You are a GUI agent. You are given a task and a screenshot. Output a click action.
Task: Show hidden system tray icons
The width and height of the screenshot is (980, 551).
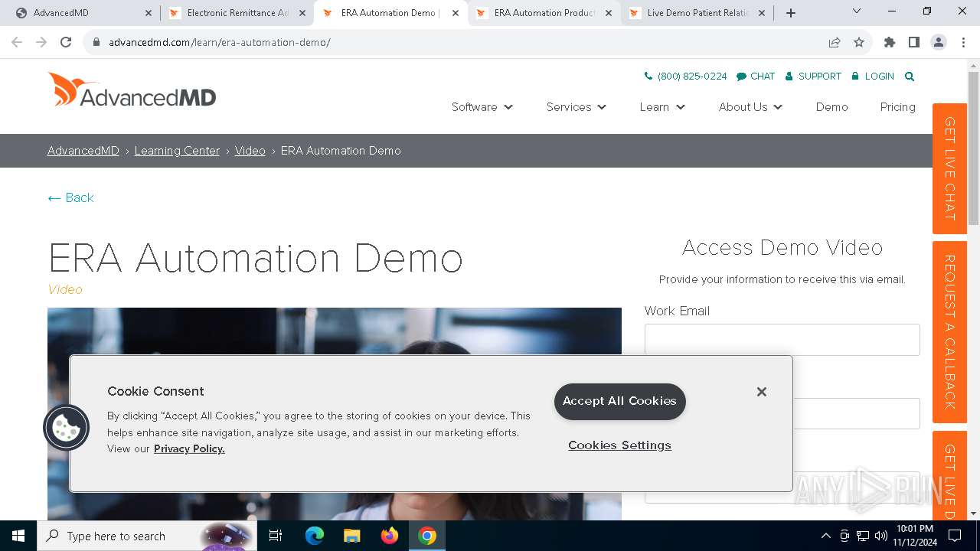point(825,536)
